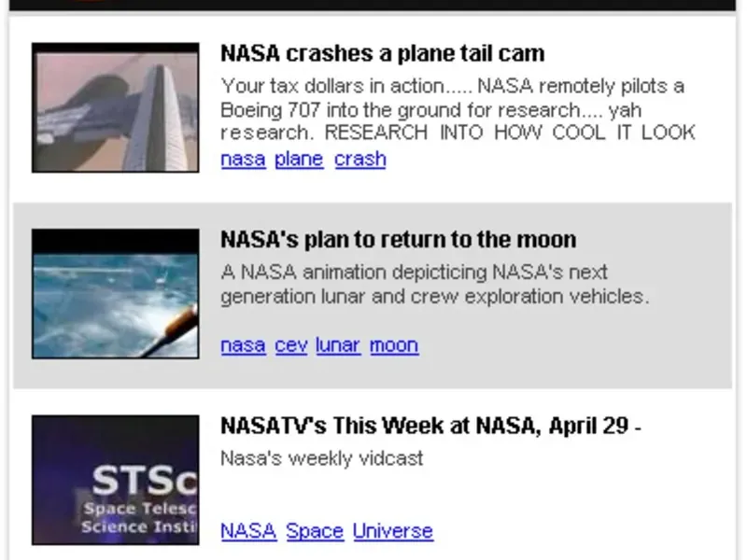Select the 'crash' tag link
Screen dimensions: 747x560
(359, 160)
